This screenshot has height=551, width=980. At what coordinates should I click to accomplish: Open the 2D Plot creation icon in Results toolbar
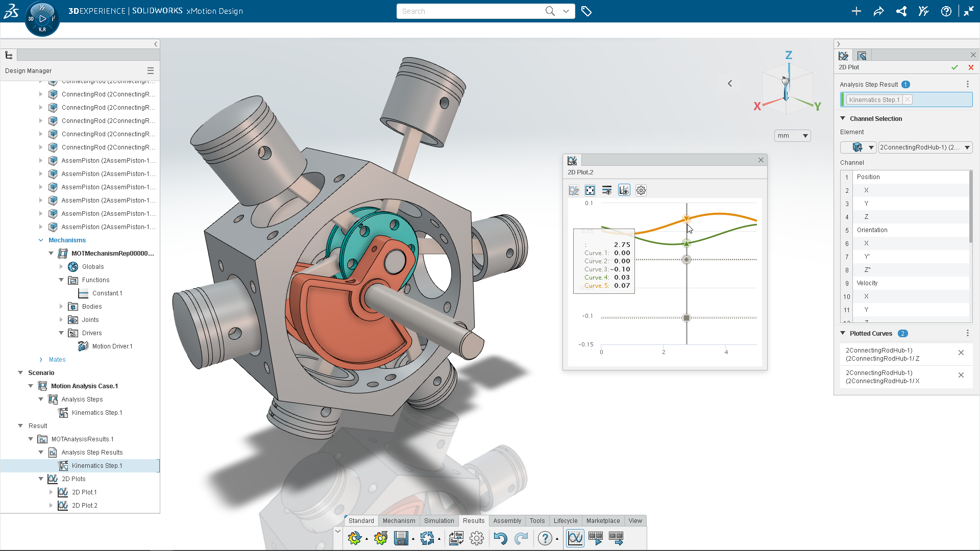pyautogui.click(x=575, y=538)
